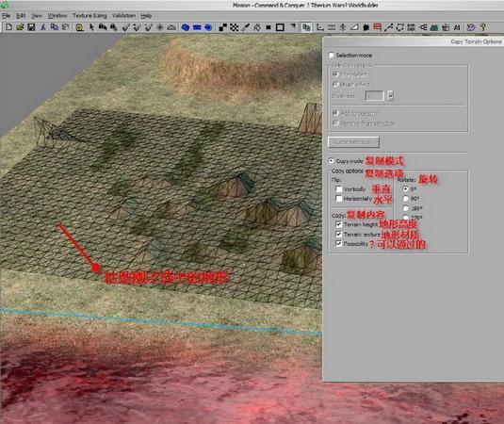Screen dimensions: 504x424
Task: Click the Cut scissors icon
Action: 42,27
